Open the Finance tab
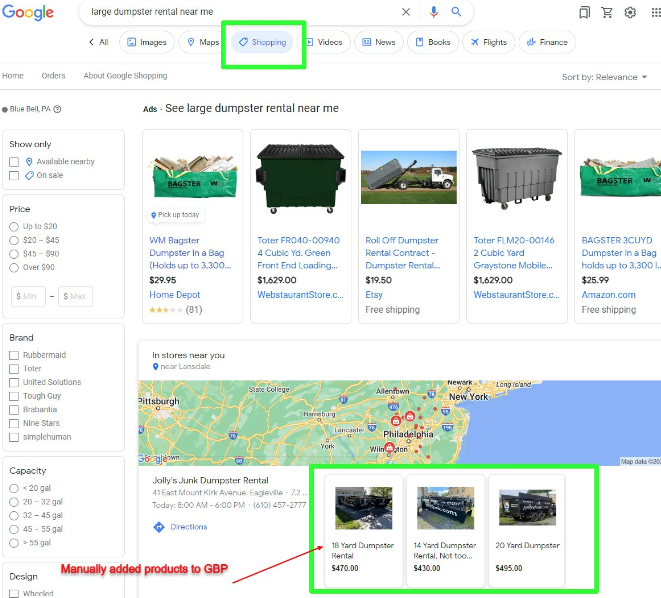661x598 pixels. [547, 42]
